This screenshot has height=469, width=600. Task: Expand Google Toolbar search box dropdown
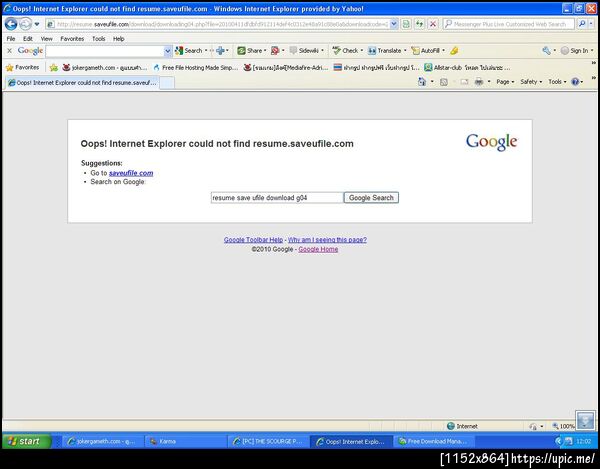pos(168,50)
